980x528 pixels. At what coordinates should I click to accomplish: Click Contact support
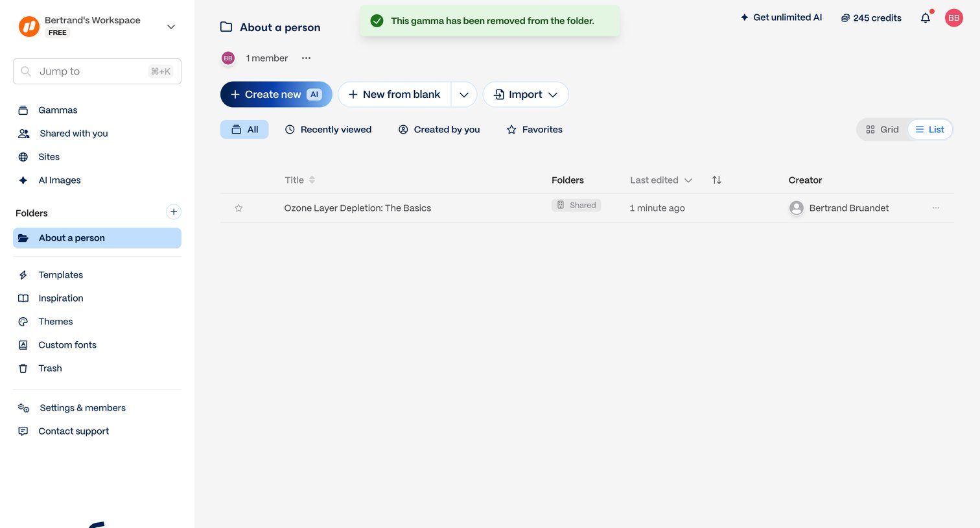(x=73, y=431)
